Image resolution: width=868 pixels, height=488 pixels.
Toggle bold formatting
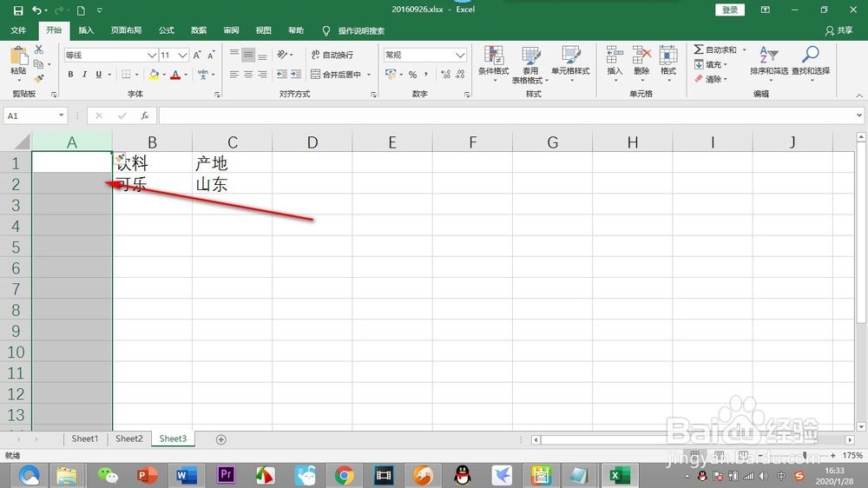[70, 74]
